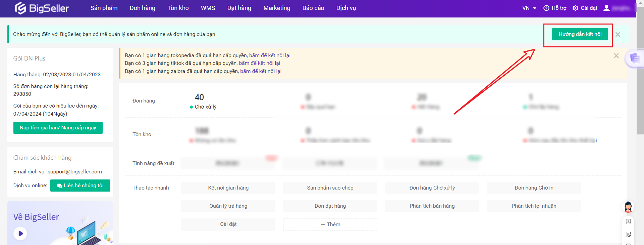Click the Thao tác nhanh label

pos(151,188)
